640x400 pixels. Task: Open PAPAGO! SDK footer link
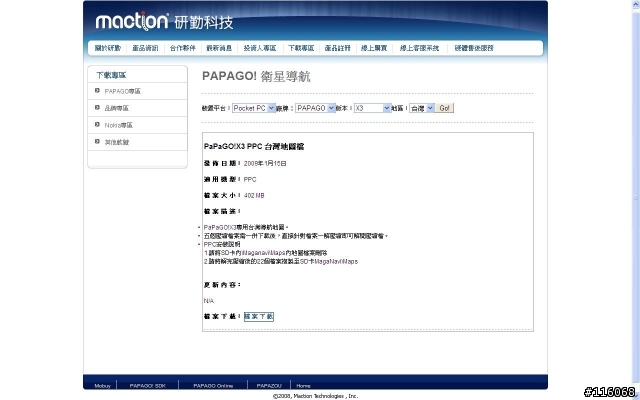point(147,386)
